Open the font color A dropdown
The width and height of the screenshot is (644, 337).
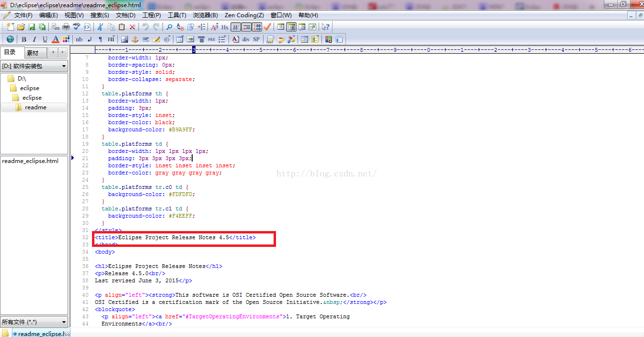coord(56,39)
